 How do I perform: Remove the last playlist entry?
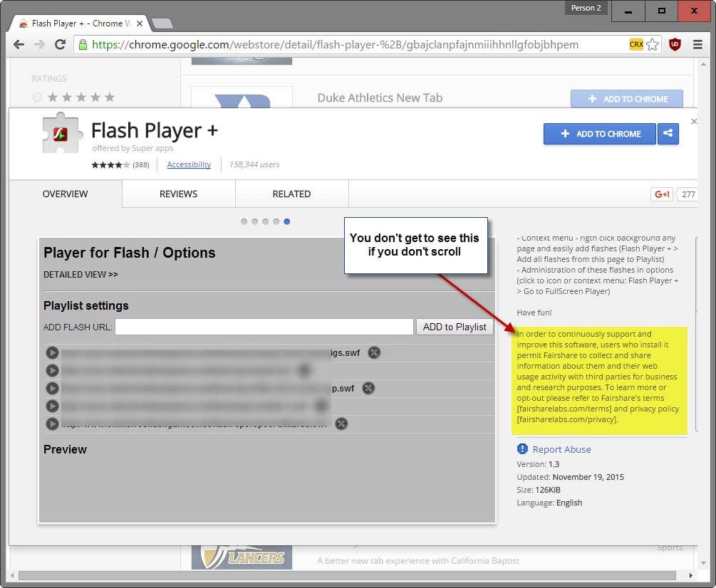coord(341,424)
